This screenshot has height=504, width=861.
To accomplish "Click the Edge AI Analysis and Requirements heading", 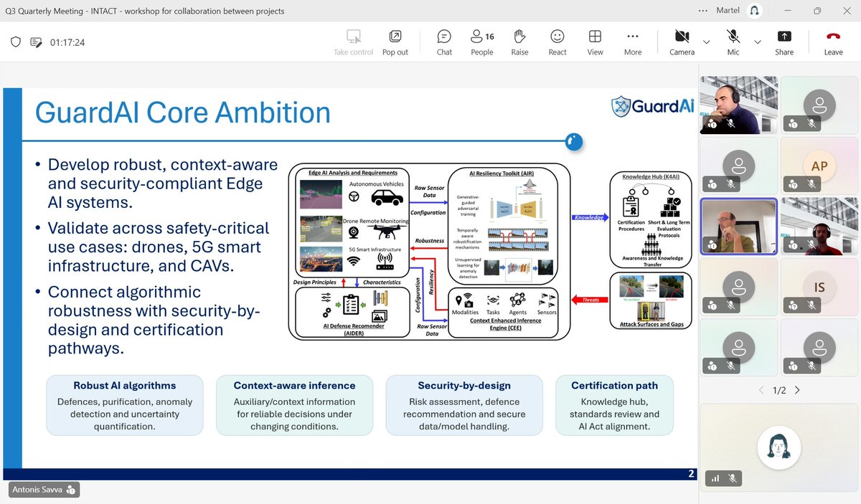I will click(x=352, y=173).
